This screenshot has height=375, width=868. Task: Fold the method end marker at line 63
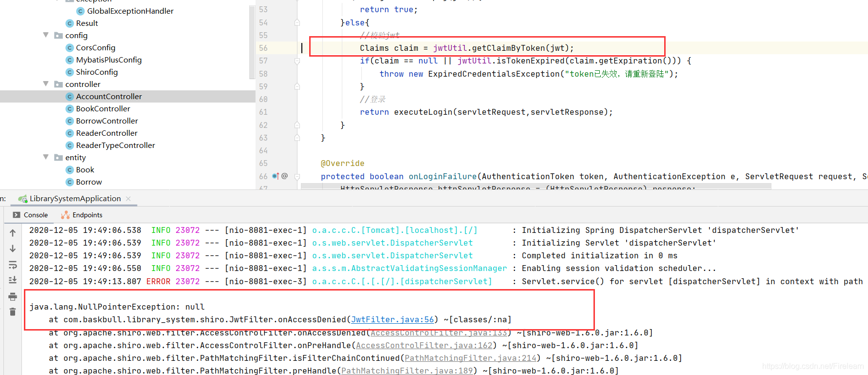(297, 138)
